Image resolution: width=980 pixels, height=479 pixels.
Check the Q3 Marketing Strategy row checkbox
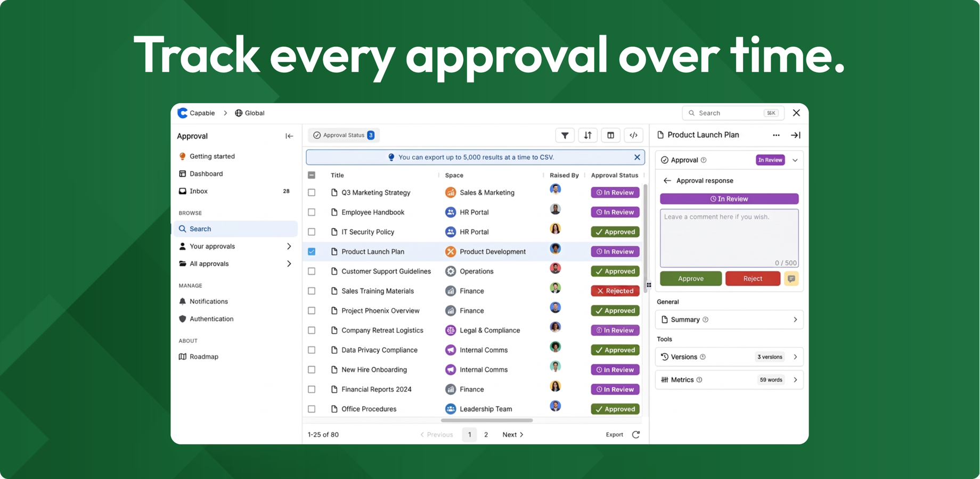[x=312, y=193]
